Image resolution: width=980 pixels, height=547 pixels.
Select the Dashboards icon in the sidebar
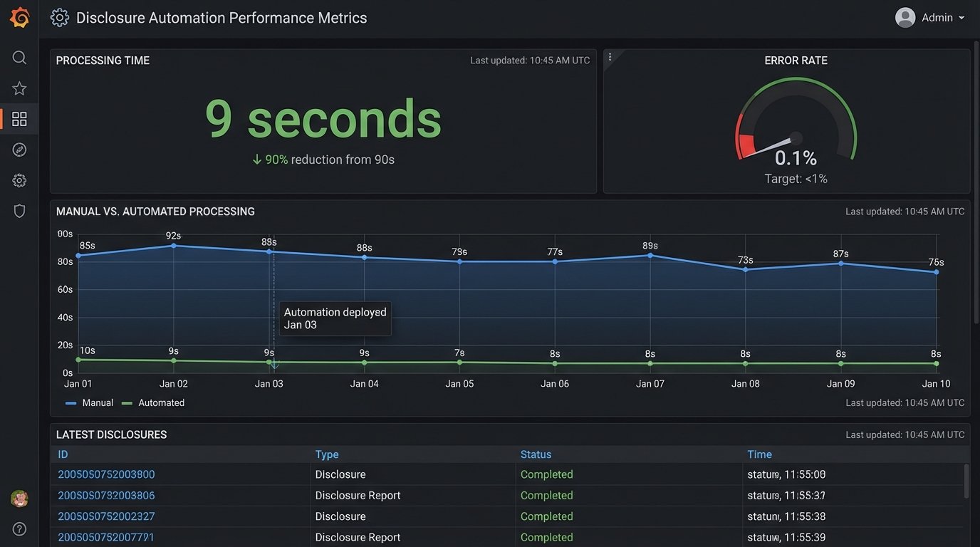click(x=19, y=118)
